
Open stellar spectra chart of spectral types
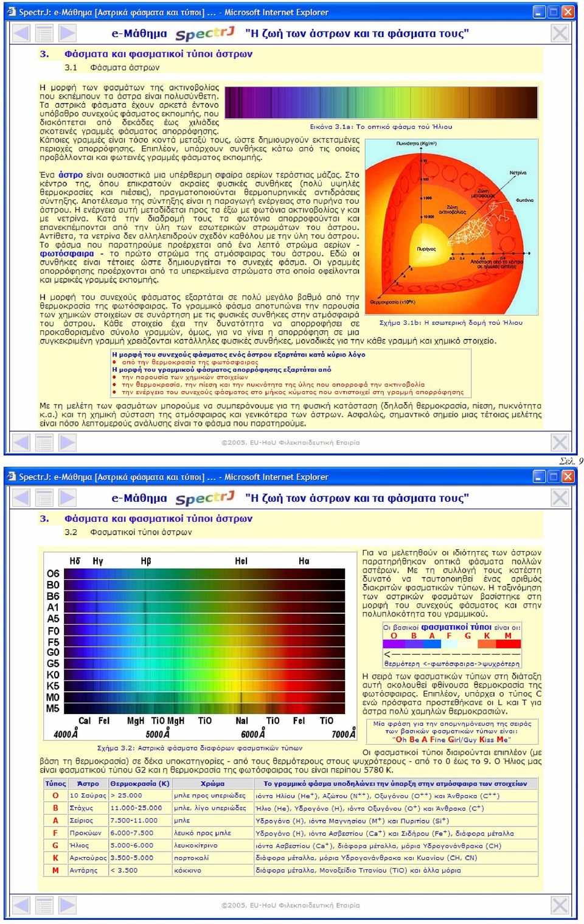pos(200,647)
